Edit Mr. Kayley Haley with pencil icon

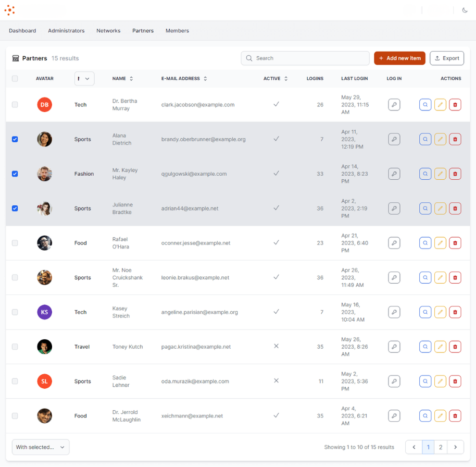[x=440, y=174]
